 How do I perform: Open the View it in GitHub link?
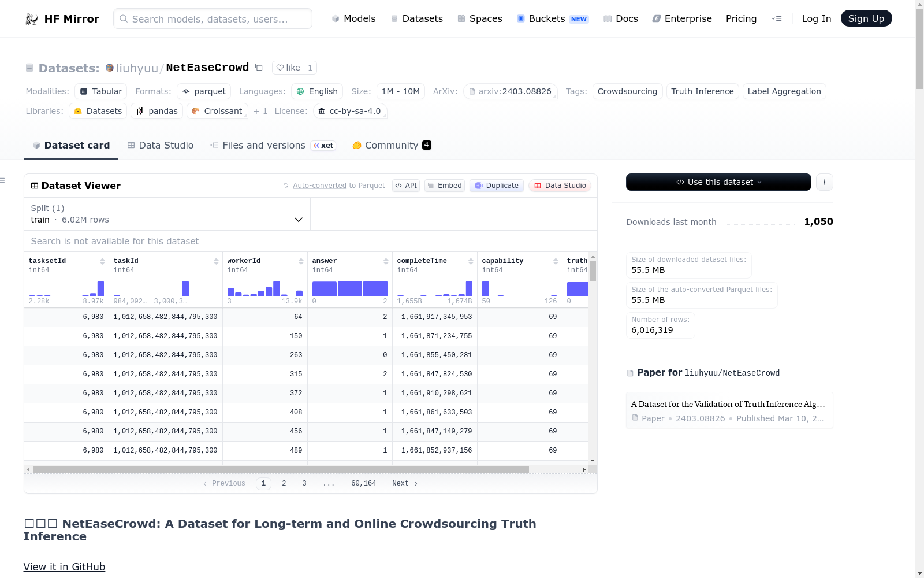(64, 567)
